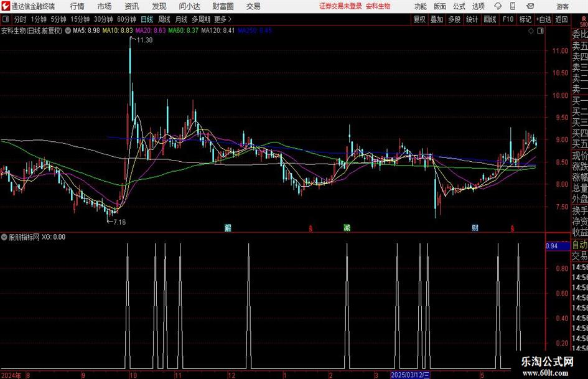
Task: Open the indicator settings icon beside 股朋指标网
Action: point(4,237)
